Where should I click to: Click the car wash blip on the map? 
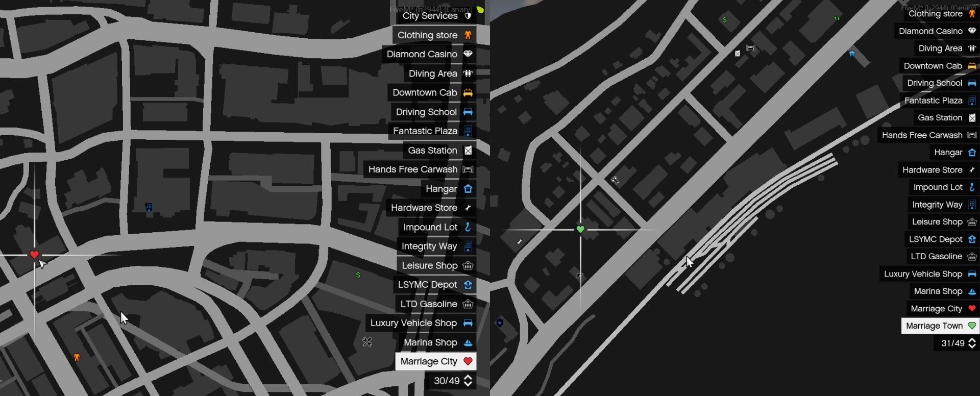pyautogui.click(x=750, y=48)
